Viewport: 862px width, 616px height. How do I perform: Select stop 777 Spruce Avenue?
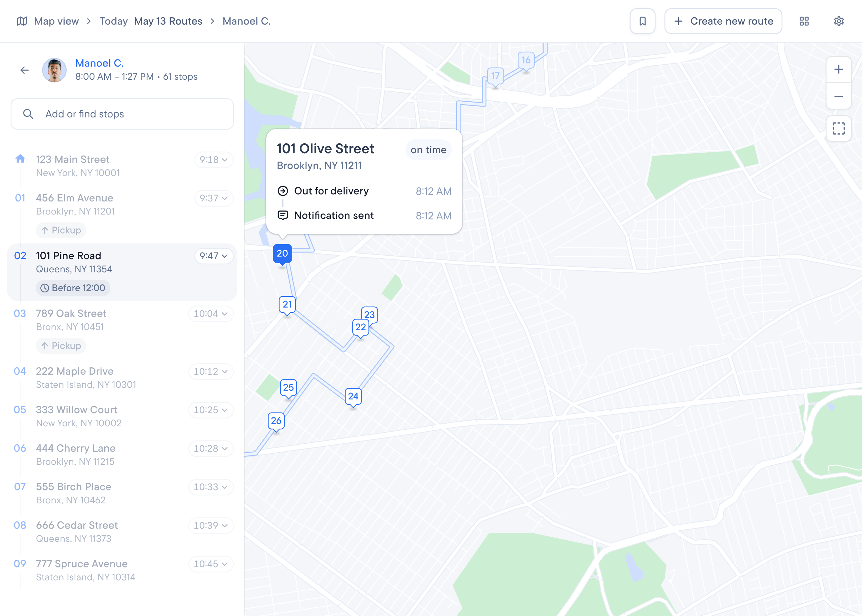pos(122,570)
